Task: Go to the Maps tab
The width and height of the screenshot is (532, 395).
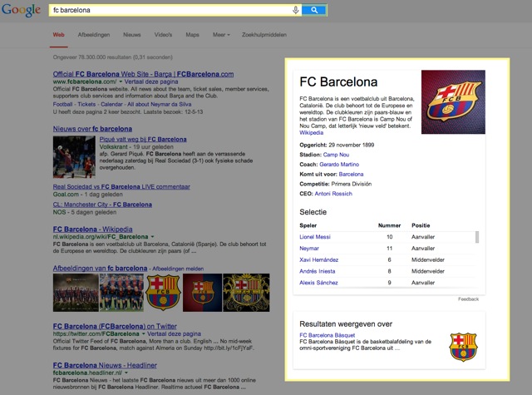Action: point(192,35)
